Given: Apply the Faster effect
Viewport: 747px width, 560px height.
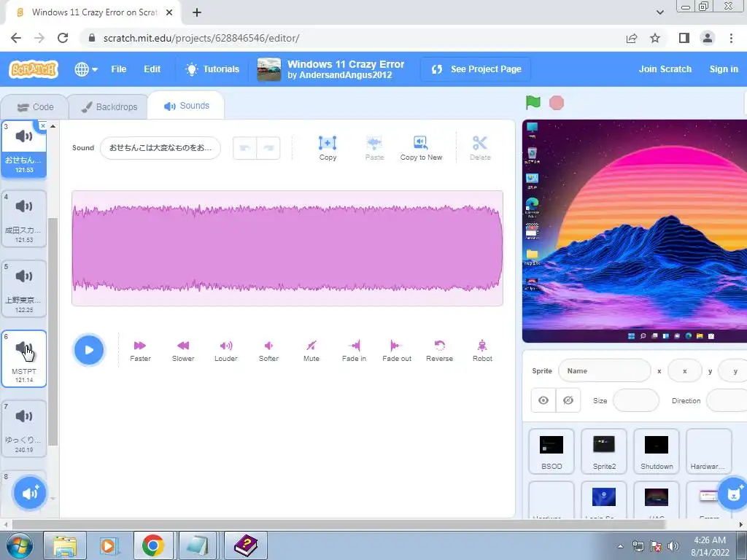Looking at the screenshot, I should (140, 351).
